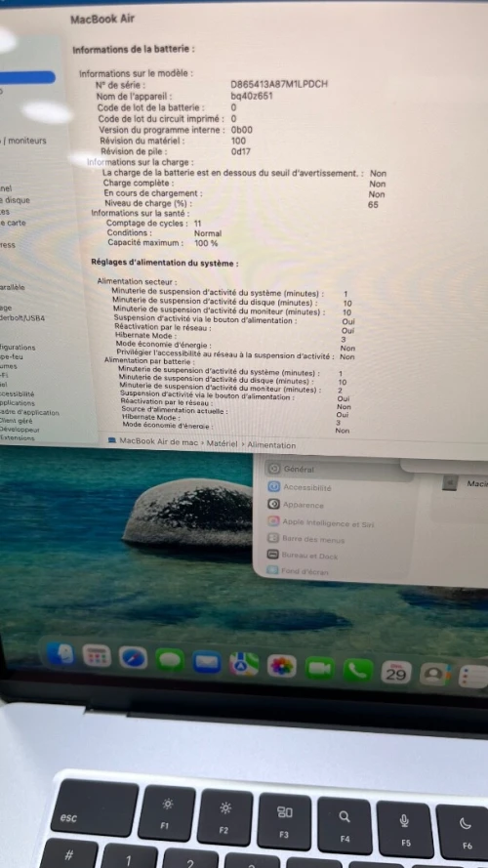Image resolution: width=488 pixels, height=868 pixels.
Task: Open Launchpad apps grid in Dock
Action: point(97,656)
